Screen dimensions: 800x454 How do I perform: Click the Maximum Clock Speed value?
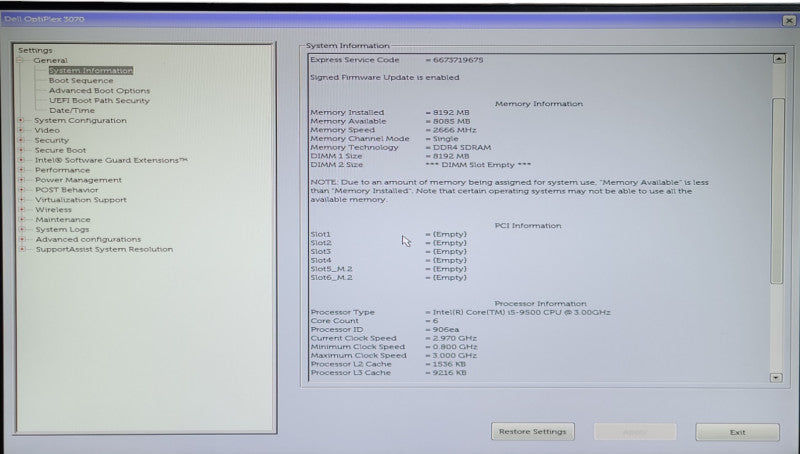tap(455, 356)
